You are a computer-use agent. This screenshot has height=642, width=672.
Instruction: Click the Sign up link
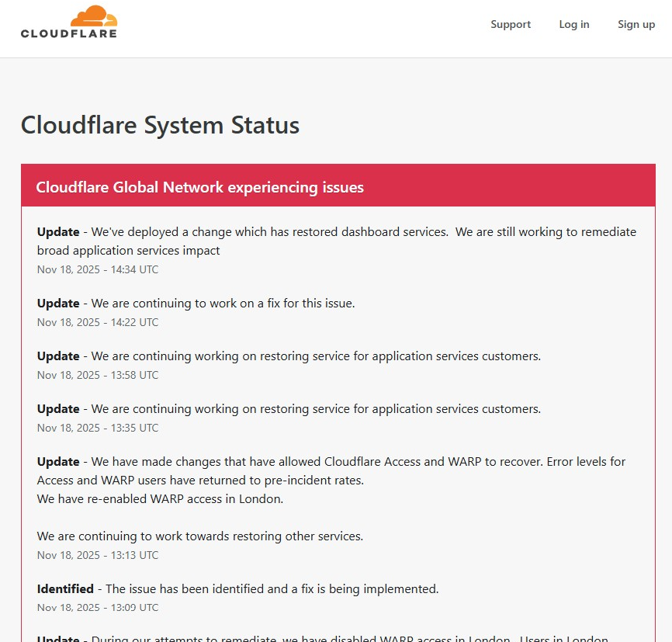click(x=636, y=24)
